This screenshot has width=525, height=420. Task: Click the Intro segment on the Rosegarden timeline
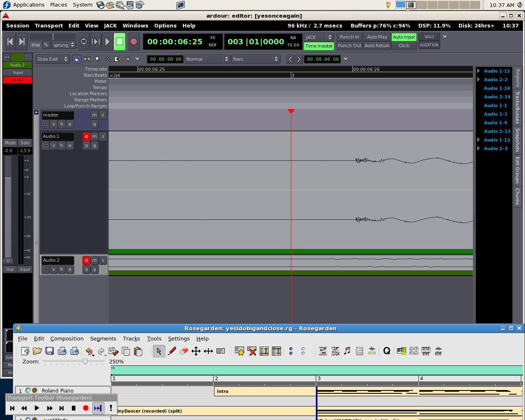point(265,391)
